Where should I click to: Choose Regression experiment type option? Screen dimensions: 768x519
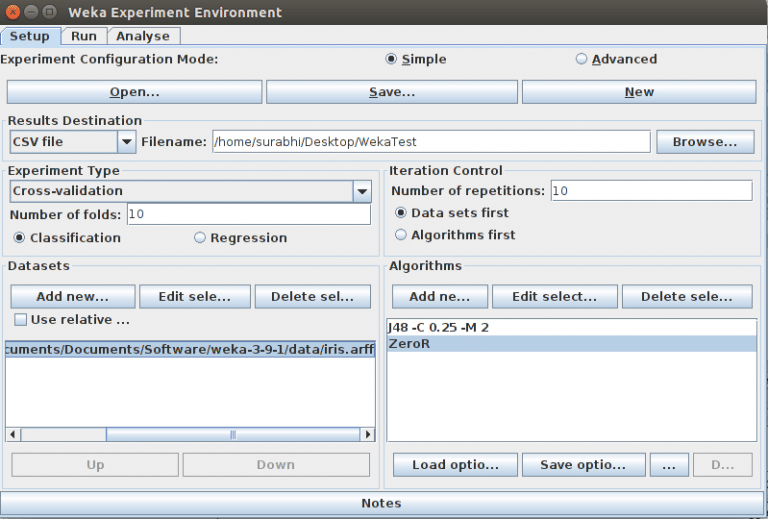point(200,238)
